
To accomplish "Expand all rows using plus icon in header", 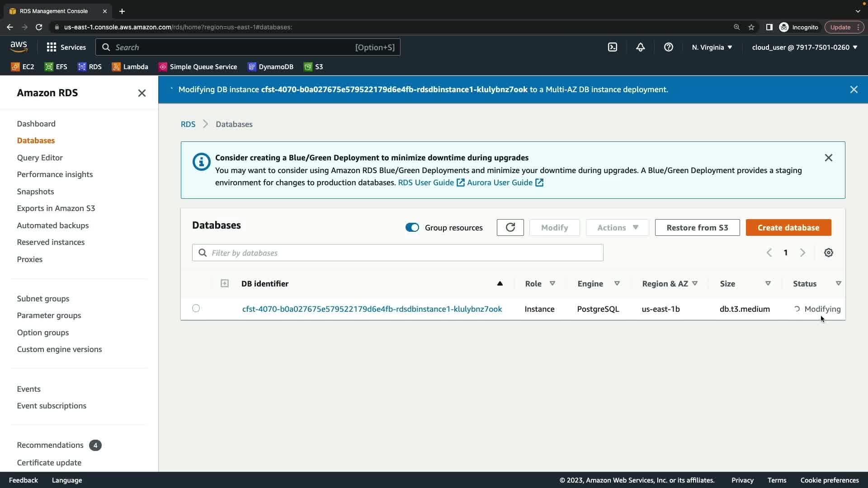I will 224,283.
